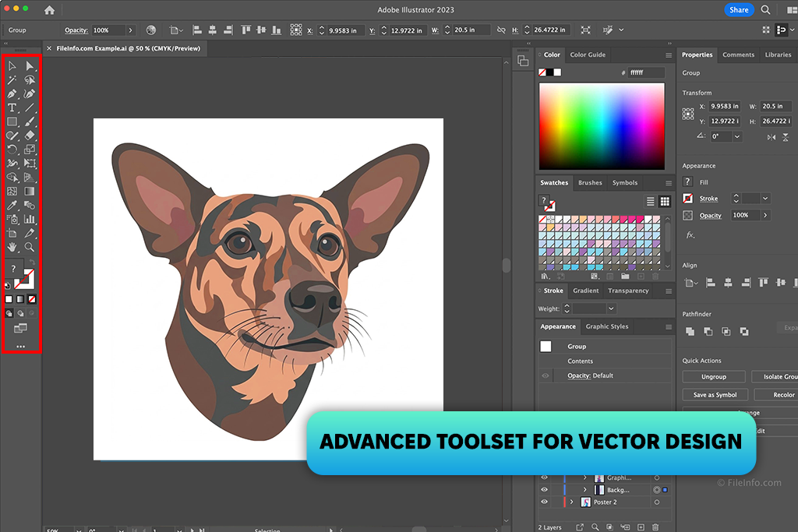
Task: Select the Gradient tool in toolbar
Action: click(30, 192)
